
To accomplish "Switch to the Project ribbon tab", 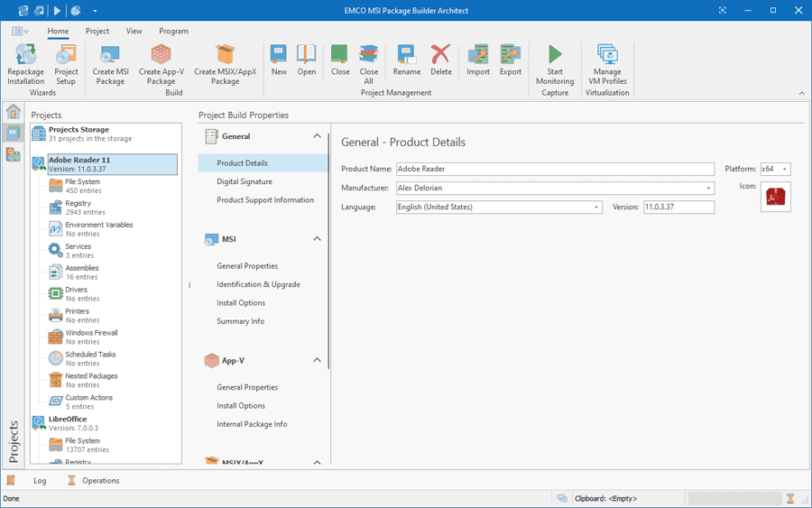I will [x=97, y=31].
